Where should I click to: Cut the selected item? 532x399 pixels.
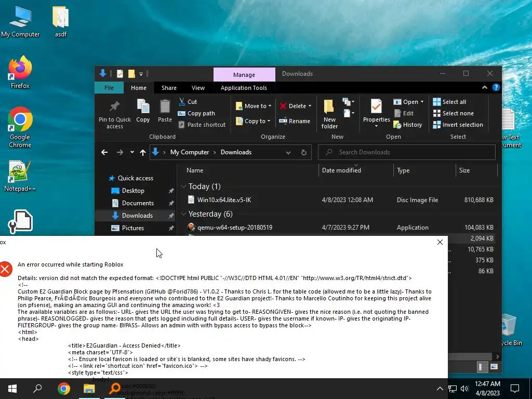coord(188,102)
